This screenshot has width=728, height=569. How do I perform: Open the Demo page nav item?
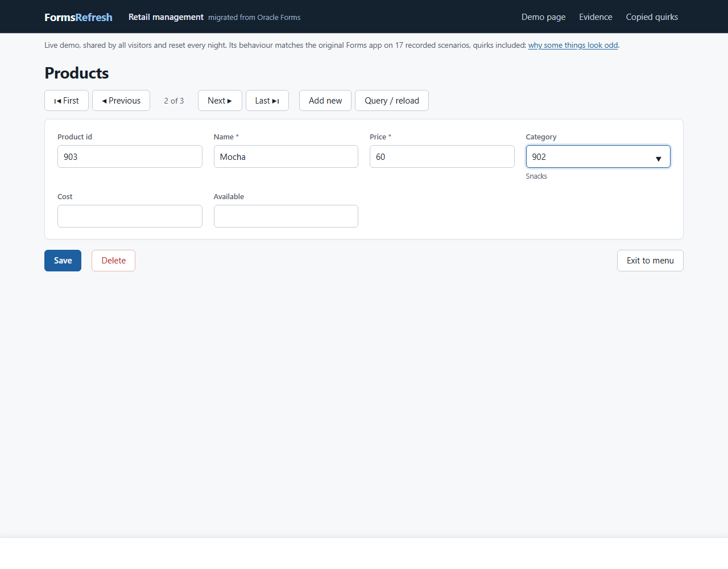click(x=543, y=17)
